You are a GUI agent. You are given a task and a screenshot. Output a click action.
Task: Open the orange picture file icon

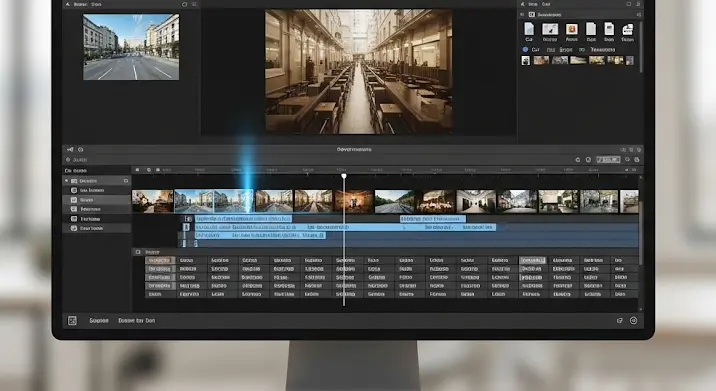[x=571, y=29]
